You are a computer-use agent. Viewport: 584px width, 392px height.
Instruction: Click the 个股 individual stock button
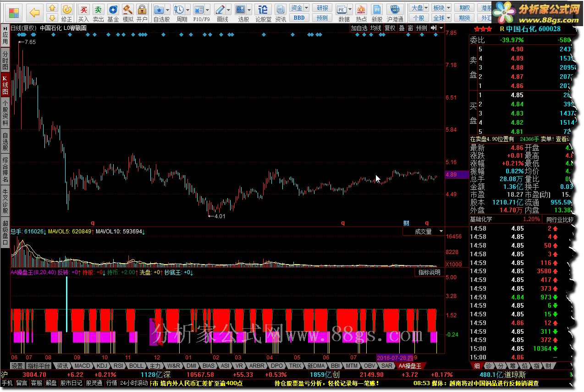coord(419,18)
